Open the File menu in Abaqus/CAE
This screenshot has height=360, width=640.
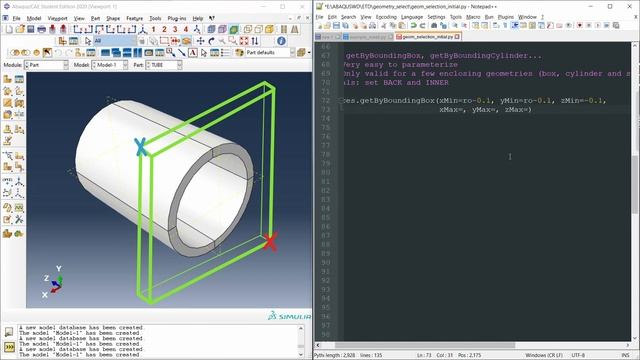[x=16, y=18]
